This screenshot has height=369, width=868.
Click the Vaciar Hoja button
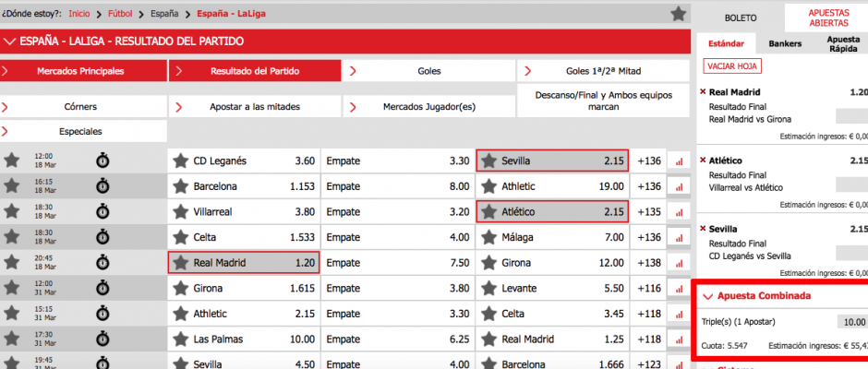[x=732, y=65]
